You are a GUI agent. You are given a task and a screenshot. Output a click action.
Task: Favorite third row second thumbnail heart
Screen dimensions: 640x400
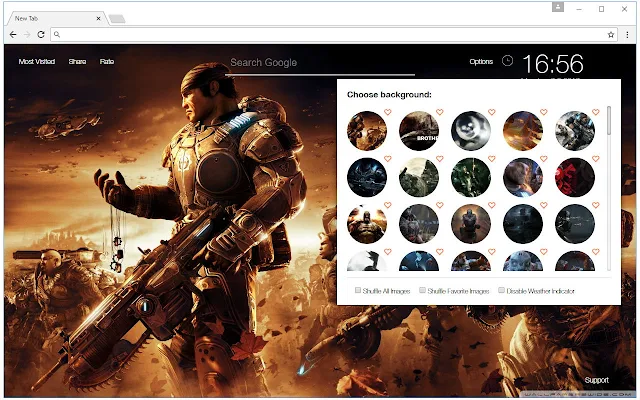click(440, 205)
